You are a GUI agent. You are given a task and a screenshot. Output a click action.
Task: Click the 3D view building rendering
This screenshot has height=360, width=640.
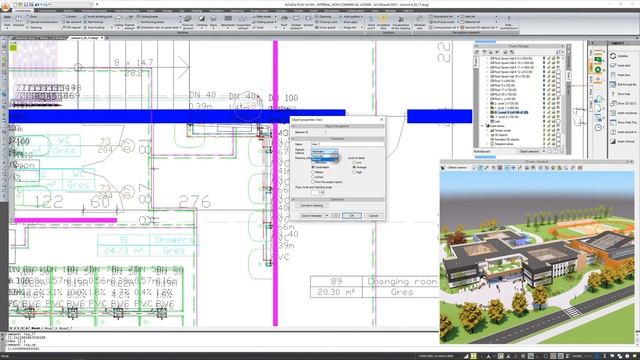pyautogui.click(x=537, y=257)
